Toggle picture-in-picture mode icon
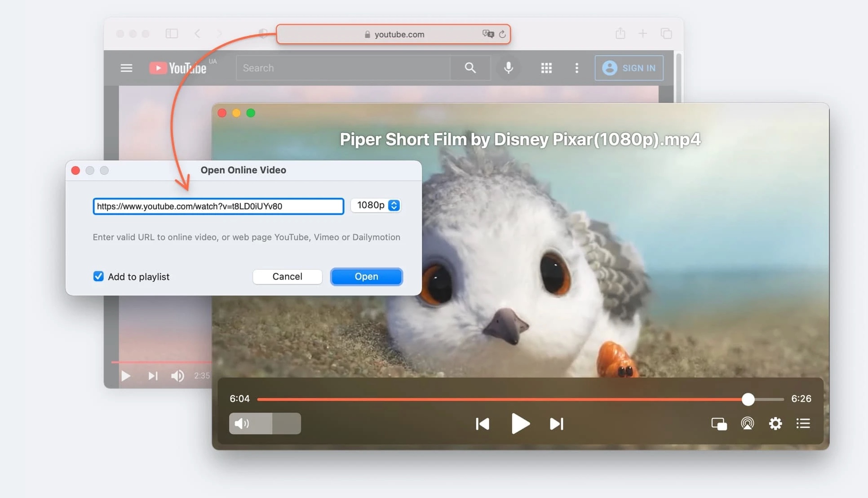This screenshot has width=868, height=498. pyautogui.click(x=719, y=424)
